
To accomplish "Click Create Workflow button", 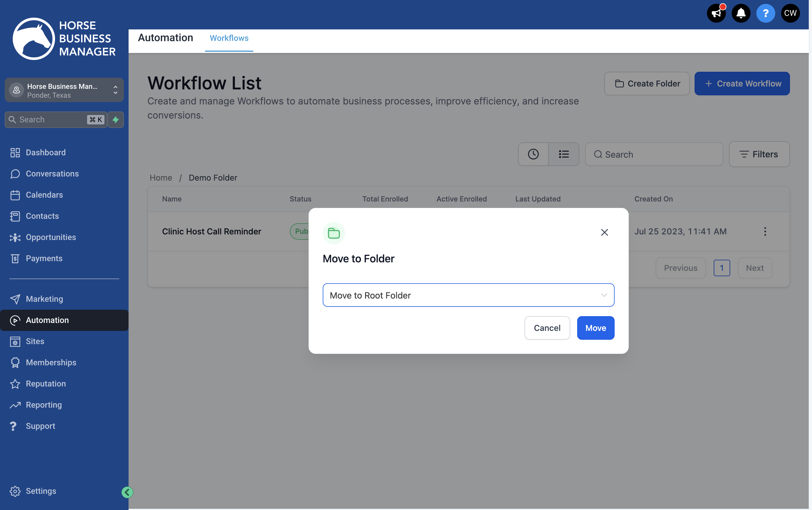I will [x=742, y=84].
